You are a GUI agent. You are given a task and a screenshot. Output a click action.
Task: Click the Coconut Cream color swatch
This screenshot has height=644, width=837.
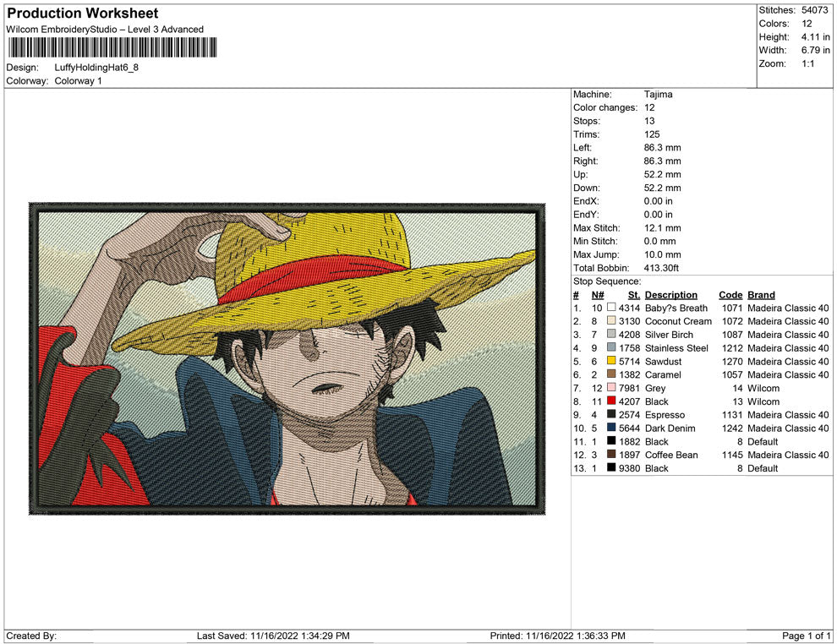[x=611, y=320]
